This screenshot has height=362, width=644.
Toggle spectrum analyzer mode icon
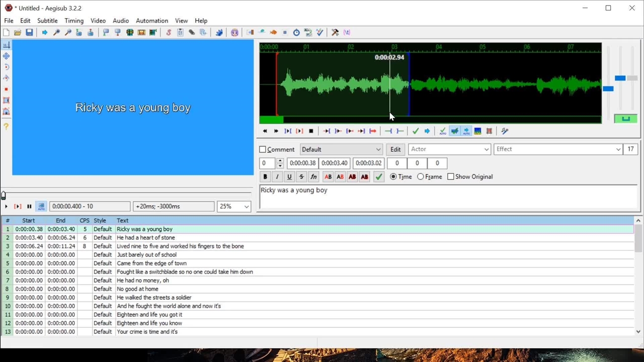coord(477,131)
